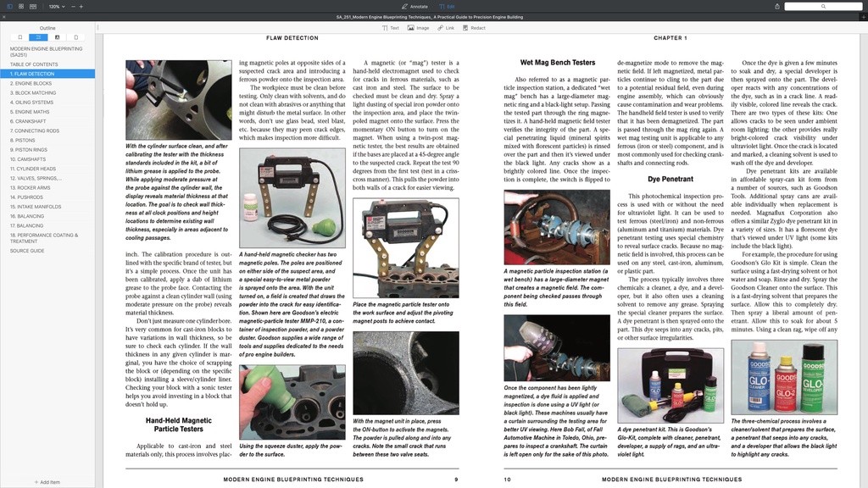Zoom in with the plus icon
The height and width of the screenshot is (488, 868).
click(x=81, y=5)
